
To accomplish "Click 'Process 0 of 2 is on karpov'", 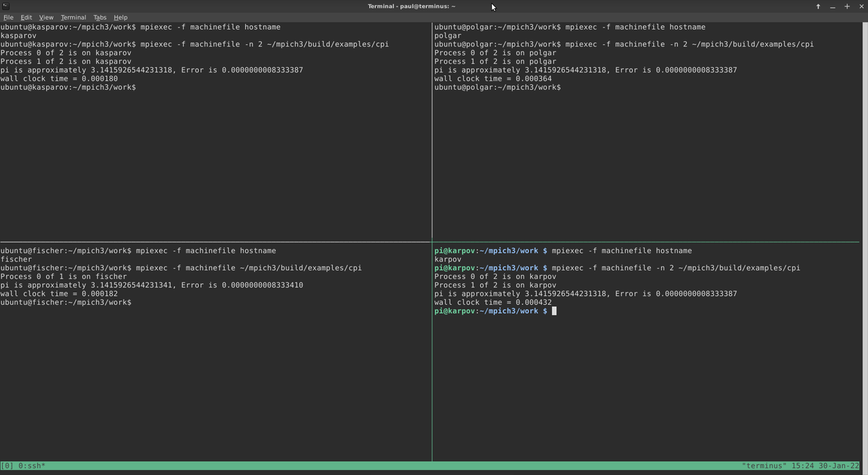I will tap(495, 277).
